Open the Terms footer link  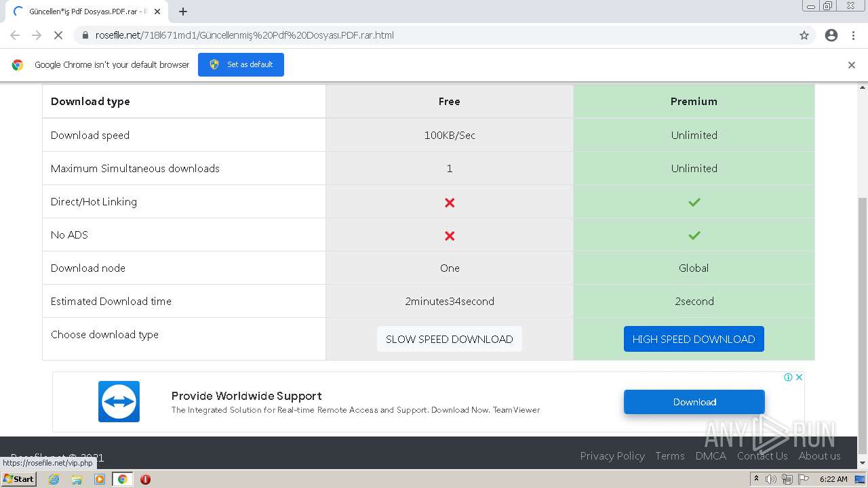point(670,455)
